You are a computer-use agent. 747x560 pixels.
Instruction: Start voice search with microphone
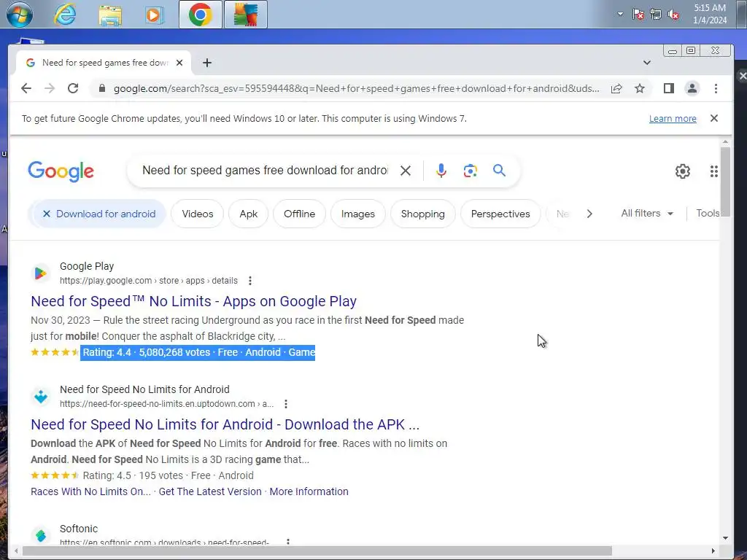pos(441,171)
